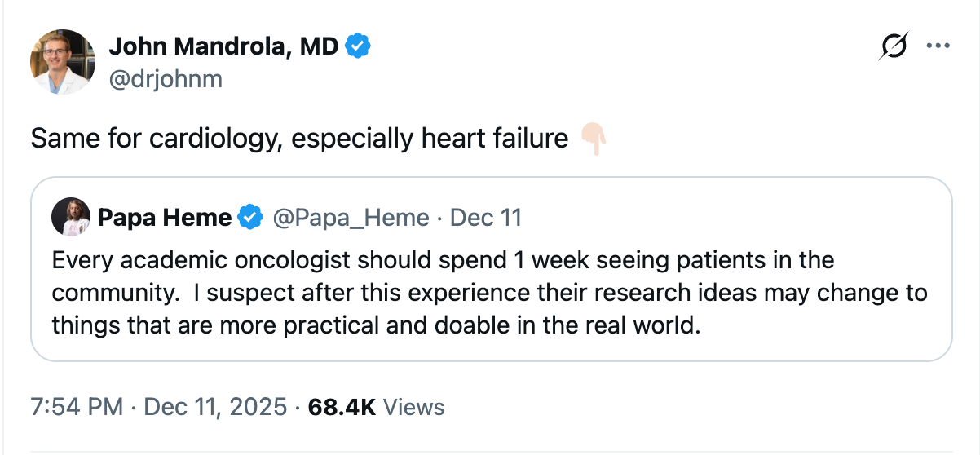Open the John Mandrola, MD profile name
This screenshot has width=980, height=455.
223,46
